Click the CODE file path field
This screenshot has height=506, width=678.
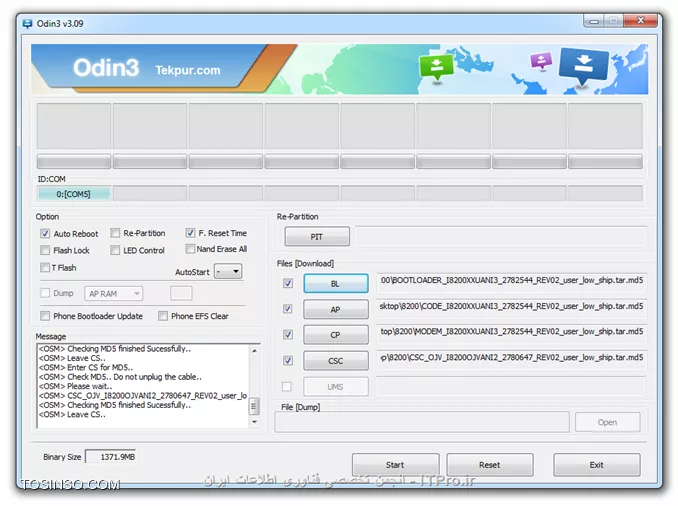(512, 307)
